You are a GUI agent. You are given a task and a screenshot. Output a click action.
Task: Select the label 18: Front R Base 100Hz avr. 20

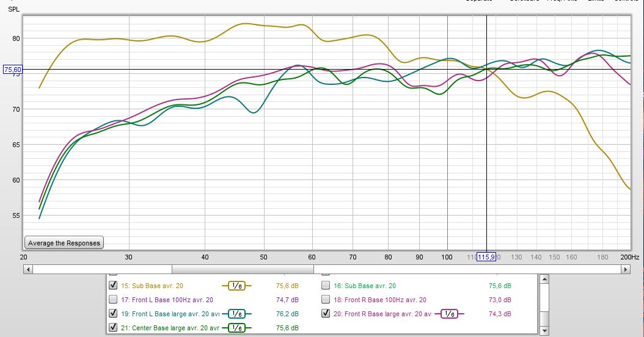pos(380,300)
